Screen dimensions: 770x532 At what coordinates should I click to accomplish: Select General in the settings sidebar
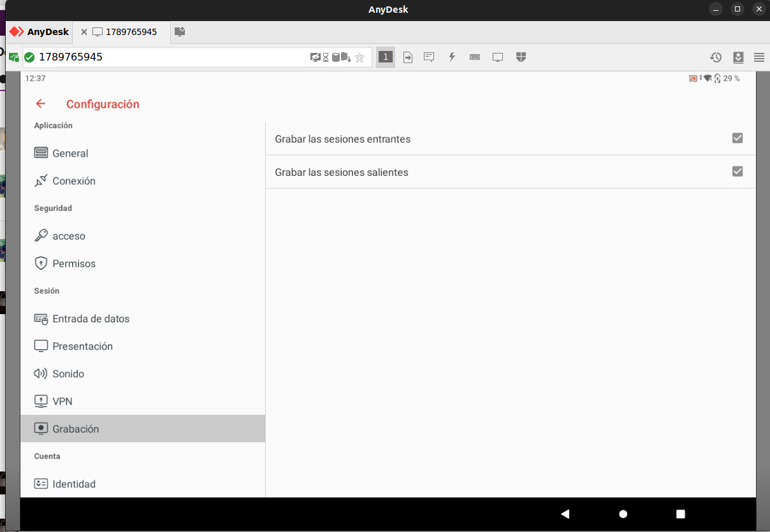[70, 154]
